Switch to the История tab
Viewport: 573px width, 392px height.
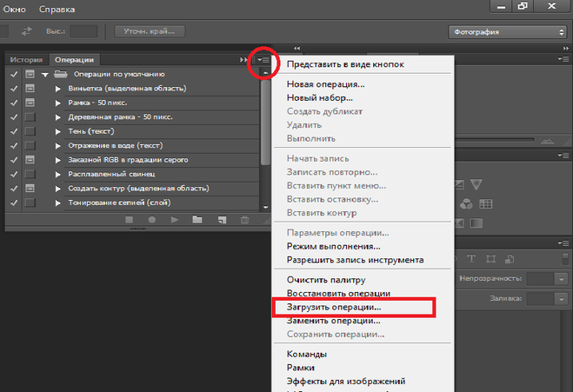click(26, 60)
